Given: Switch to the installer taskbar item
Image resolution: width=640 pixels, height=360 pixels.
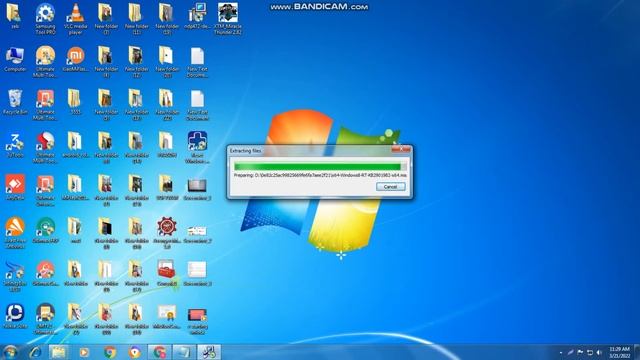Looking at the screenshot, I should pyautogui.click(x=209, y=352).
